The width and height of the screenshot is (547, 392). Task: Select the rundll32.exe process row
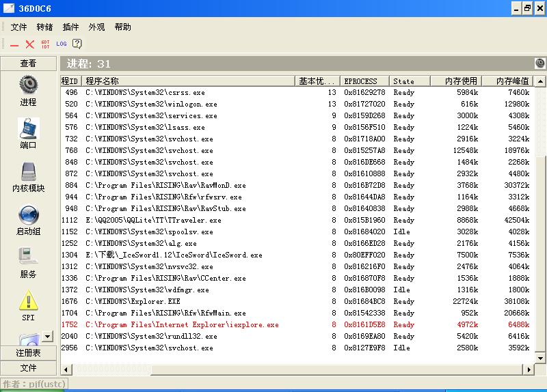[x=297, y=336]
